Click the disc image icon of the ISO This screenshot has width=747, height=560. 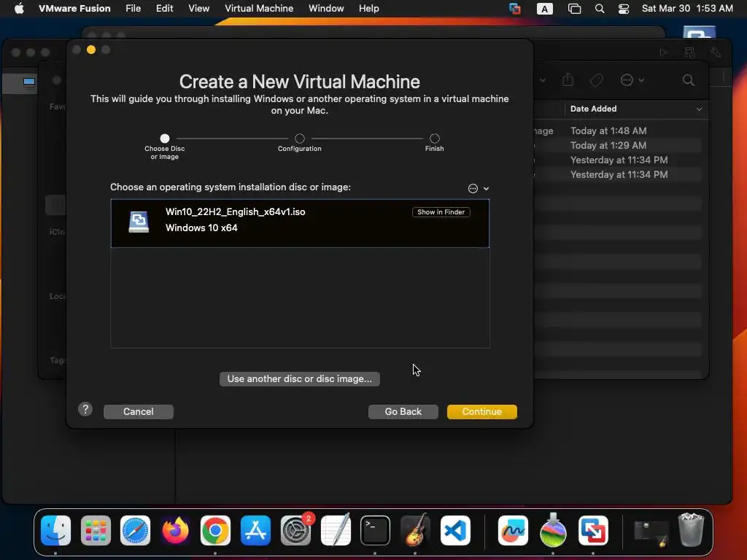pyautogui.click(x=139, y=222)
